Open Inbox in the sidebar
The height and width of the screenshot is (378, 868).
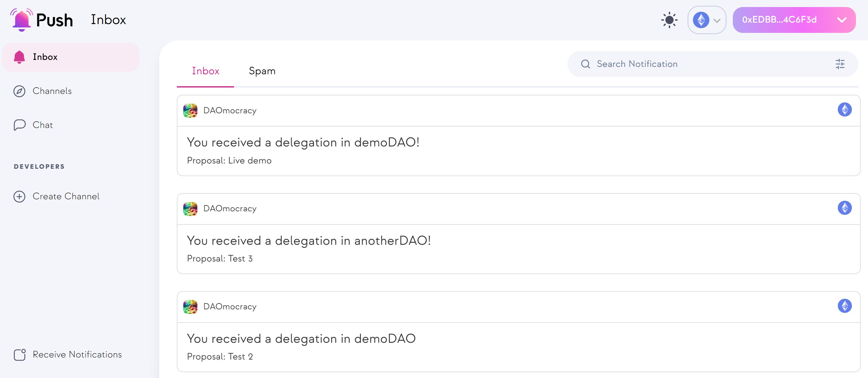[71, 57]
